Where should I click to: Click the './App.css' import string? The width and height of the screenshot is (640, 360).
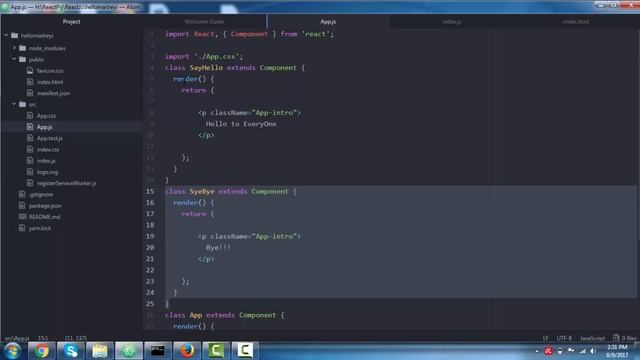(218, 57)
